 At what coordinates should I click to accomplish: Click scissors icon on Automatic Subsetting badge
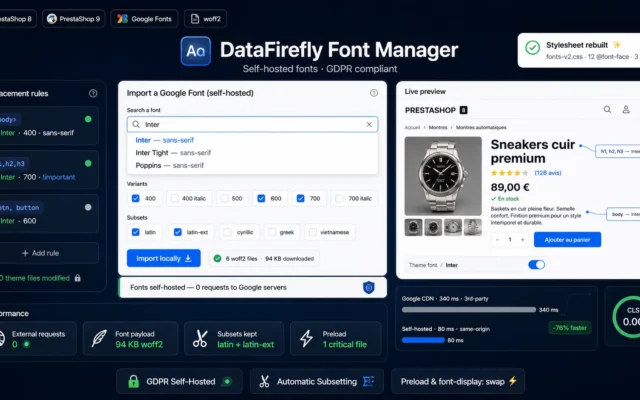click(x=264, y=382)
